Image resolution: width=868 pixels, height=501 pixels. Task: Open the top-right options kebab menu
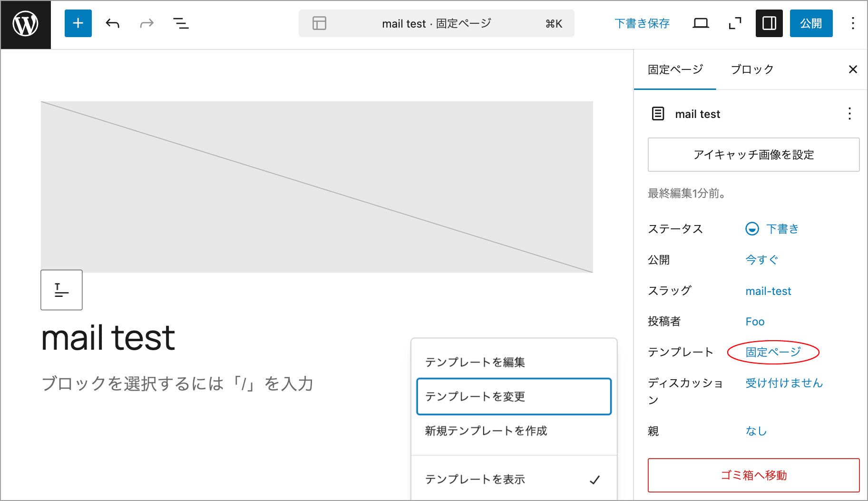pyautogui.click(x=853, y=23)
